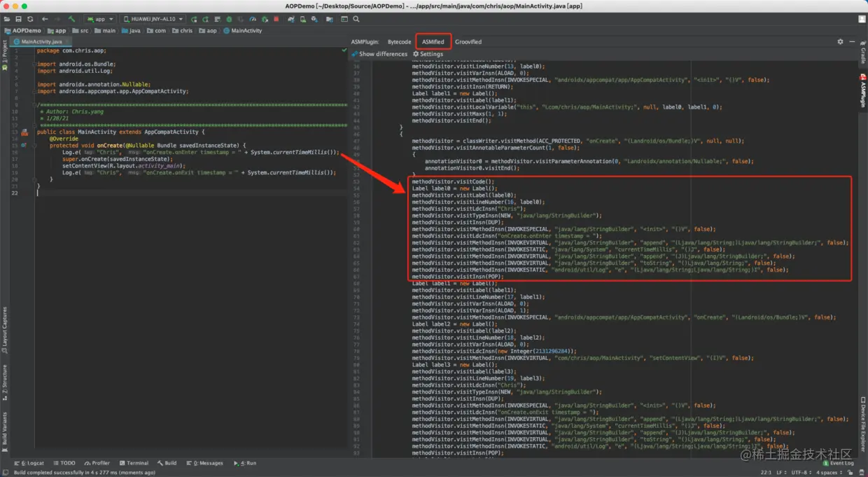Click methodVisitor.visitCode() line in ASM panel
868x477 pixels.
453,181
